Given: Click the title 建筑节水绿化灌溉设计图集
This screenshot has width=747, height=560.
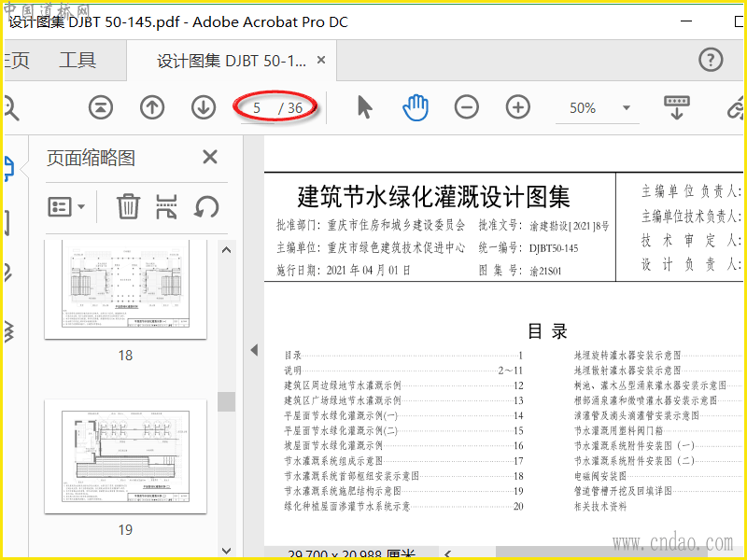Looking at the screenshot, I should pyautogui.click(x=433, y=196).
